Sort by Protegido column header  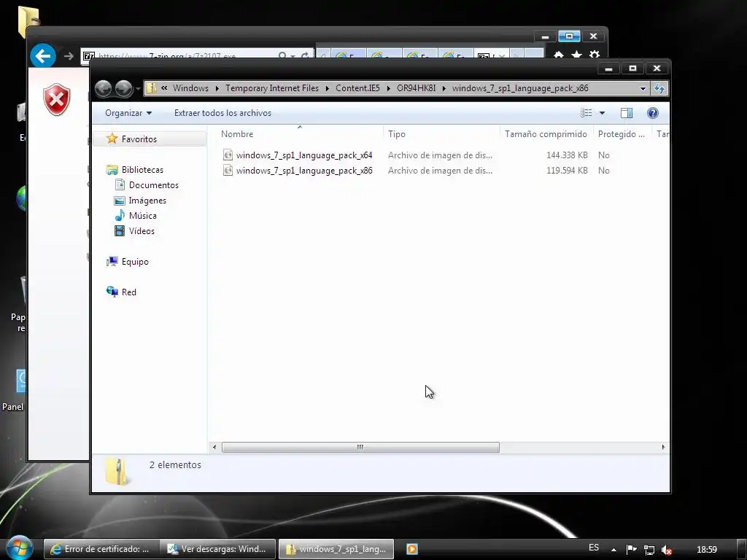(x=622, y=134)
